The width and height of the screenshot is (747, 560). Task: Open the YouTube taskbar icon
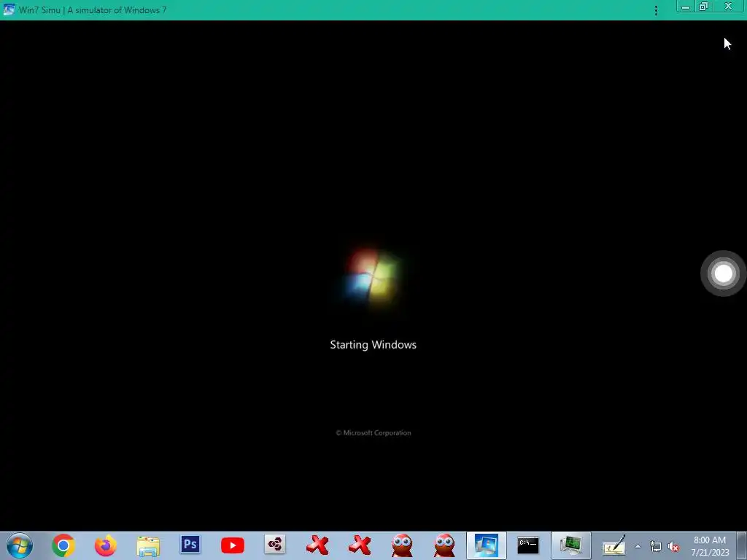(233, 545)
